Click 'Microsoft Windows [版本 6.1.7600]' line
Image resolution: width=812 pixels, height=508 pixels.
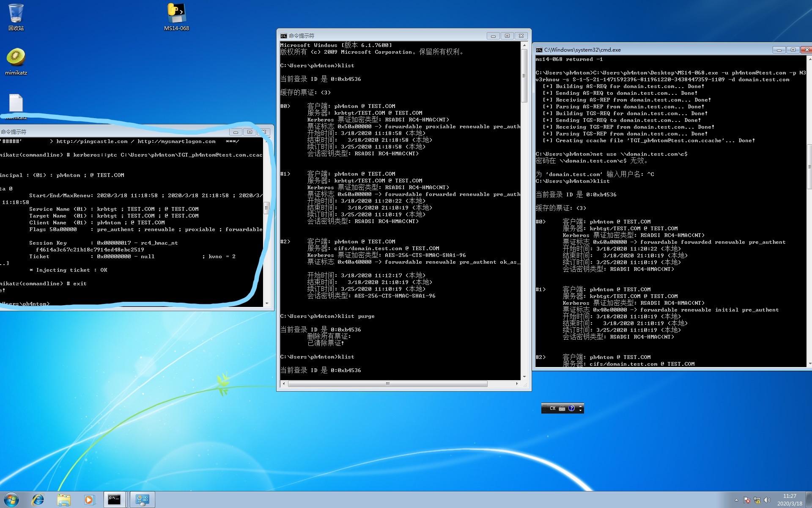coord(336,45)
